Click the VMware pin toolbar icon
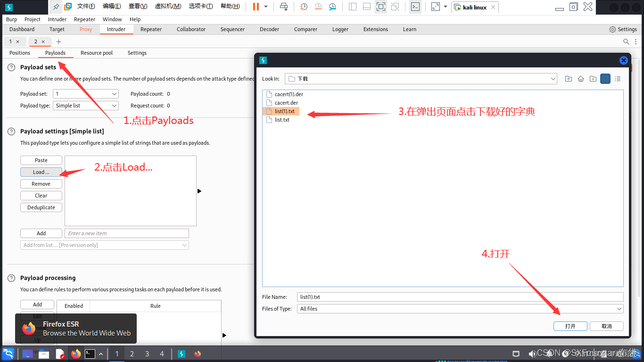644x362 pixels. [56, 7]
